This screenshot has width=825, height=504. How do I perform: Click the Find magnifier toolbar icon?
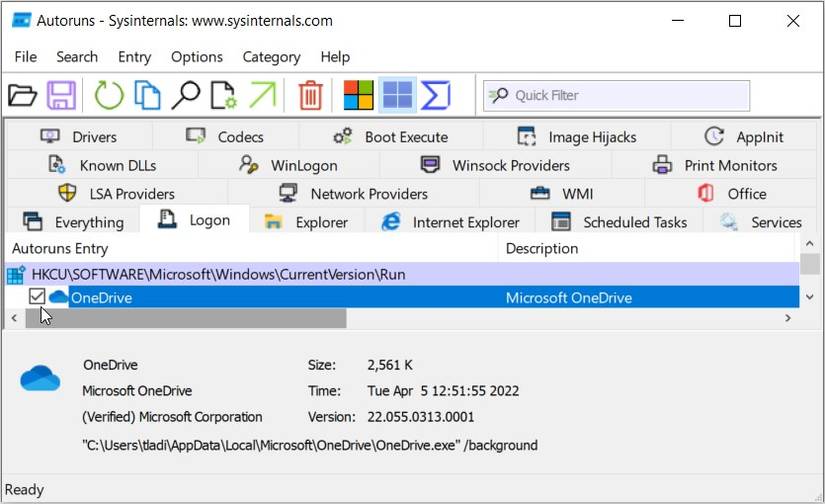[186, 95]
